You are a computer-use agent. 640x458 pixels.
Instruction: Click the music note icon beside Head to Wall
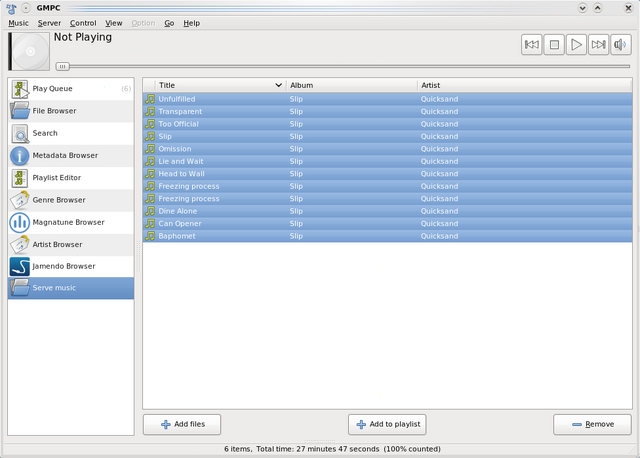click(150, 174)
